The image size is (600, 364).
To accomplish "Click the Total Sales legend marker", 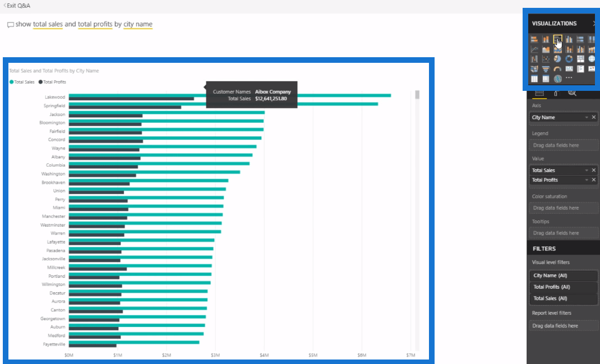I will coord(11,82).
